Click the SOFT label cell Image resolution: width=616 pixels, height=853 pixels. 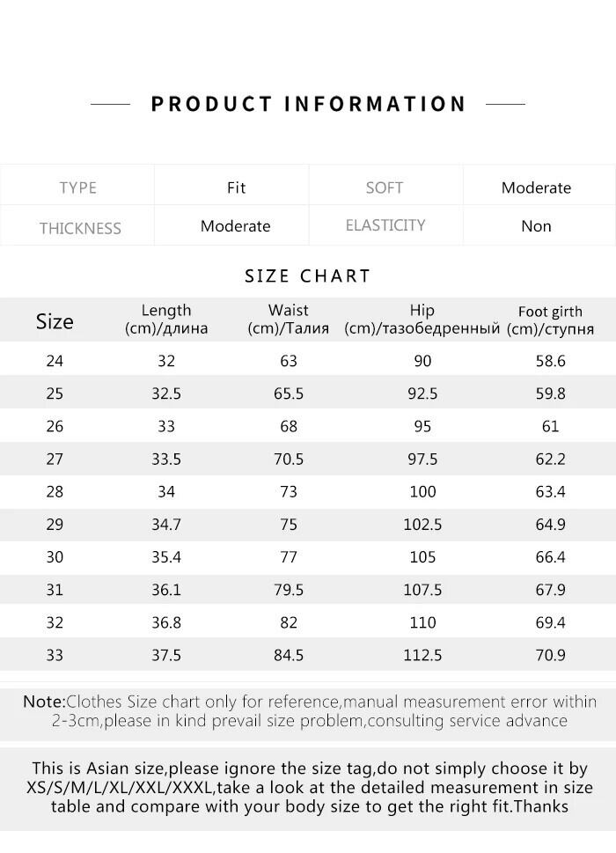coord(385,188)
